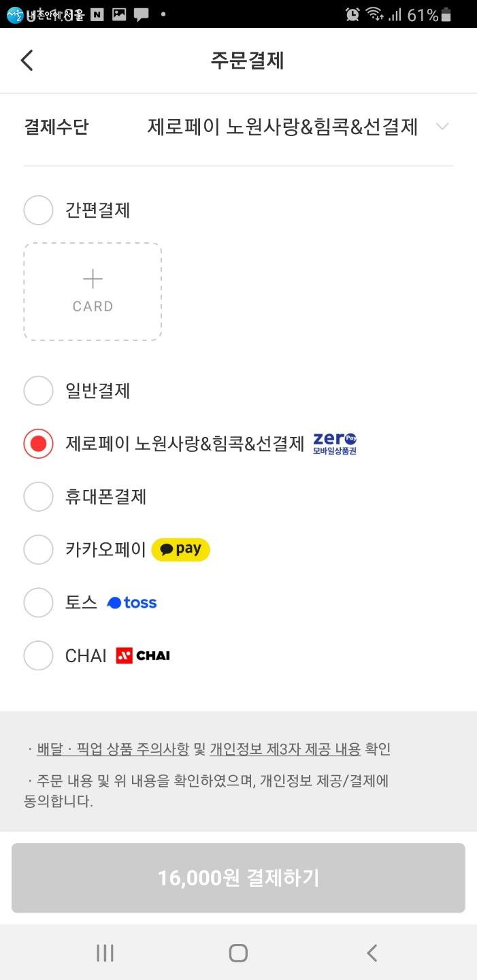Choose the CHAI radio option
This screenshot has height=980, width=477.
[x=38, y=656]
